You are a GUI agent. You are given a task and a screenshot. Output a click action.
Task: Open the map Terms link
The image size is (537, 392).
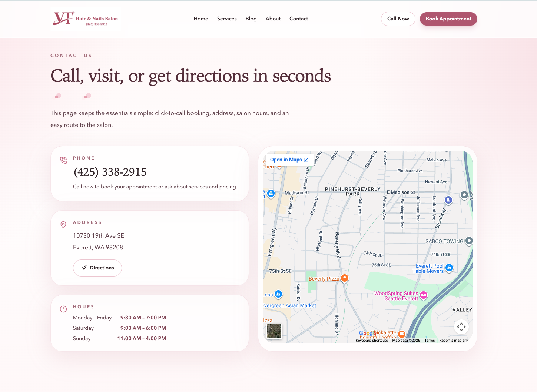click(x=430, y=341)
